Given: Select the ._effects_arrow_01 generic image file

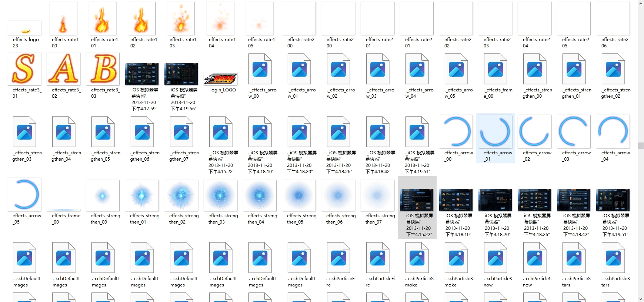Looking at the screenshot, I should [299, 70].
